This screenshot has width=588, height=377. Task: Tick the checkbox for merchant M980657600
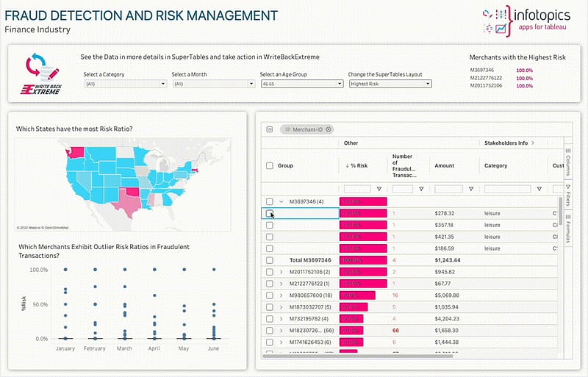[x=270, y=295]
